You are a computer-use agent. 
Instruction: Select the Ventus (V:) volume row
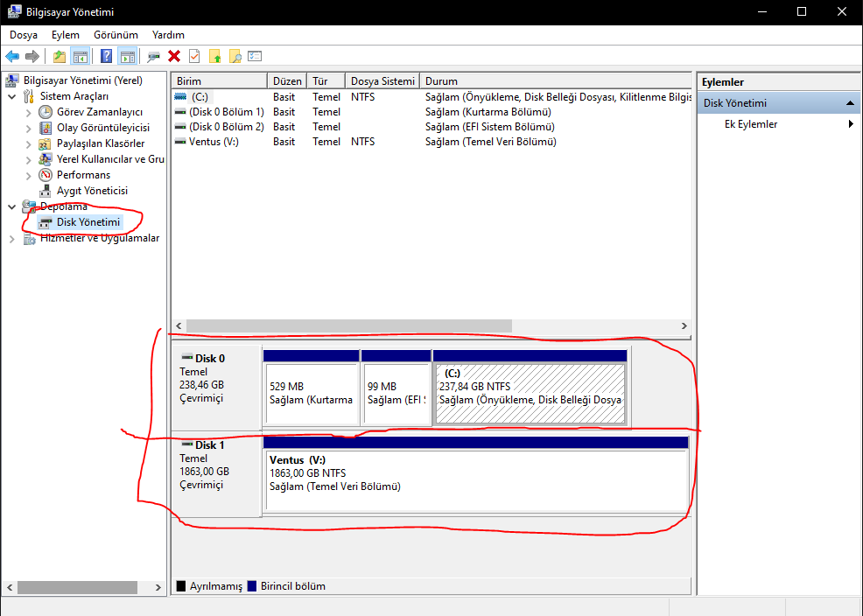point(431,142)
